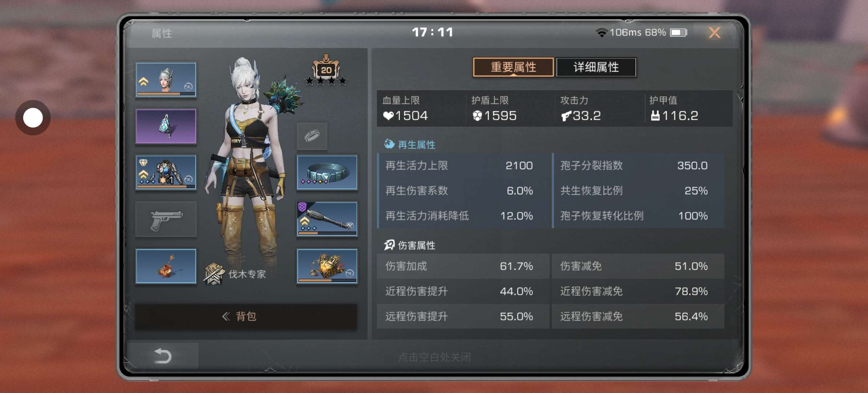Viewport: 868px width, 393px height.
Task: Tap the empty pistol weapon slot
Action: (166, 219)
